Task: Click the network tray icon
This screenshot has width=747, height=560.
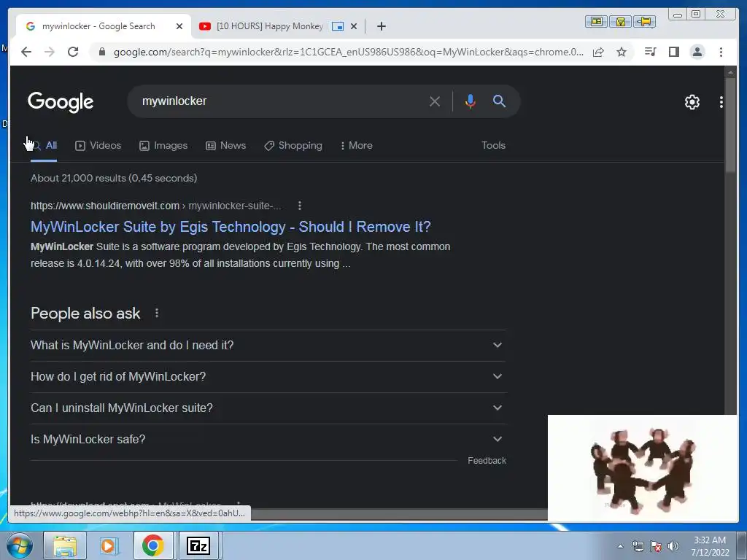Action: pyautogui.click(x=638, y=546)
